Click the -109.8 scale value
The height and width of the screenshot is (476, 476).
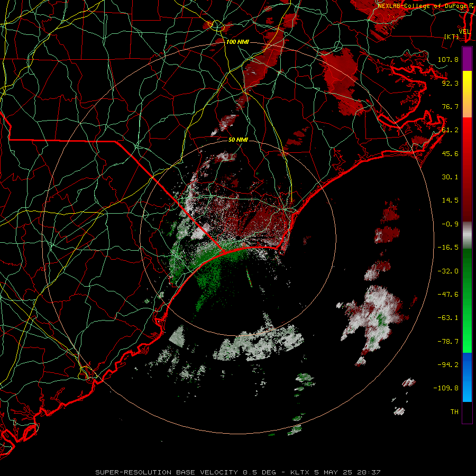click(x=446, y=388)
